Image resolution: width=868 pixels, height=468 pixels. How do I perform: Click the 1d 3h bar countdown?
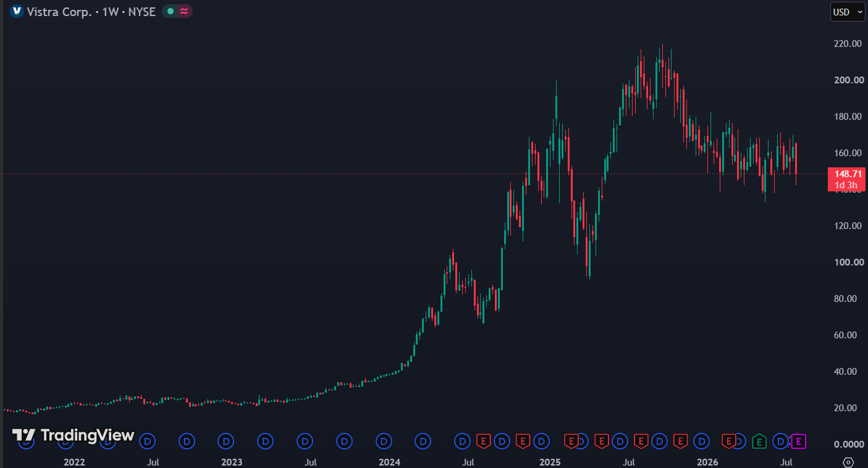[x=846, y=185]
